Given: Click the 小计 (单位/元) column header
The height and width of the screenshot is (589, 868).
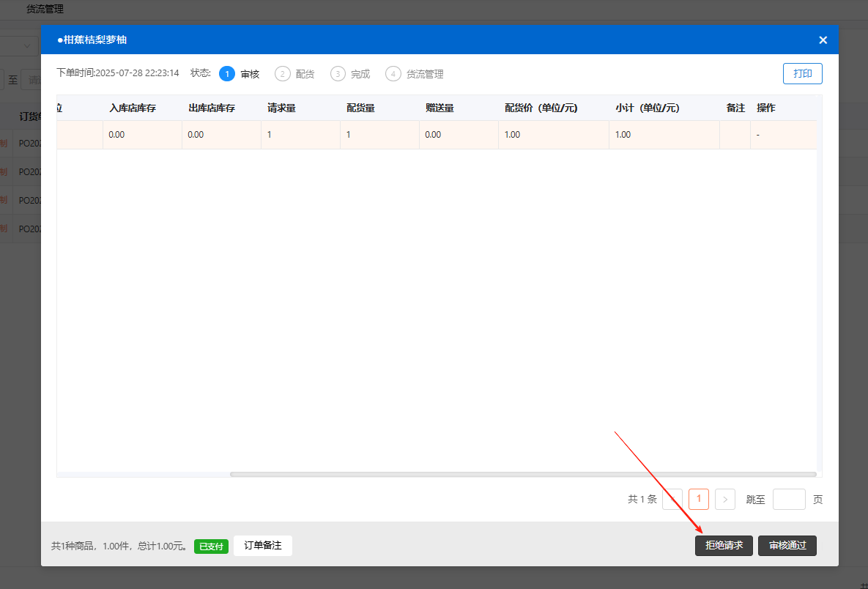Looking at the screenshot, I should pyautogui.click(x=648, y=108).
